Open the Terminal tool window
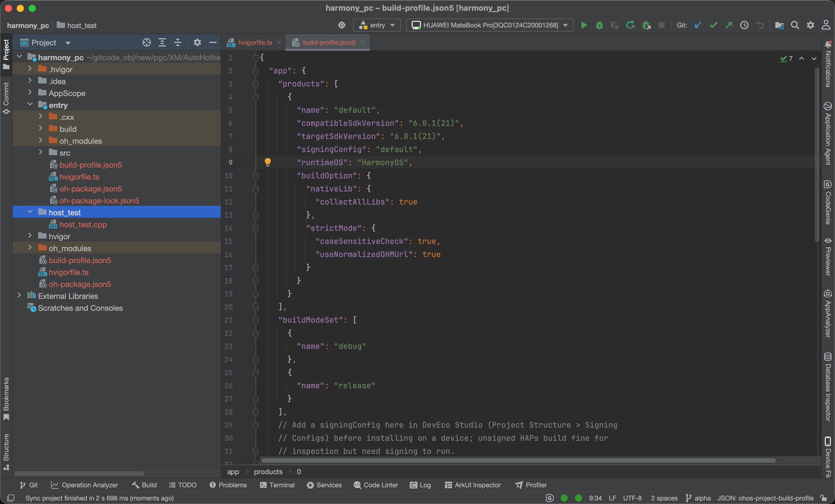The image size is (835, 504). (277, 485)
